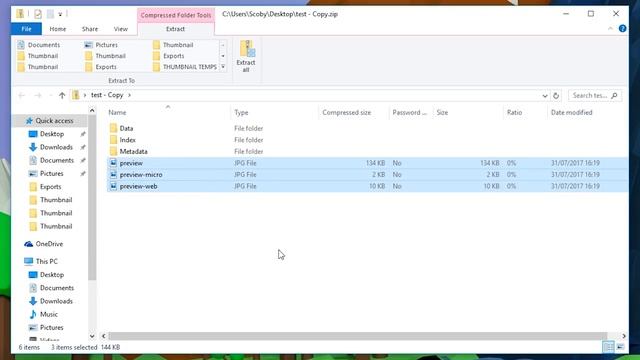
Task: Open the File ribbon tab
Action: pos(27,29)
